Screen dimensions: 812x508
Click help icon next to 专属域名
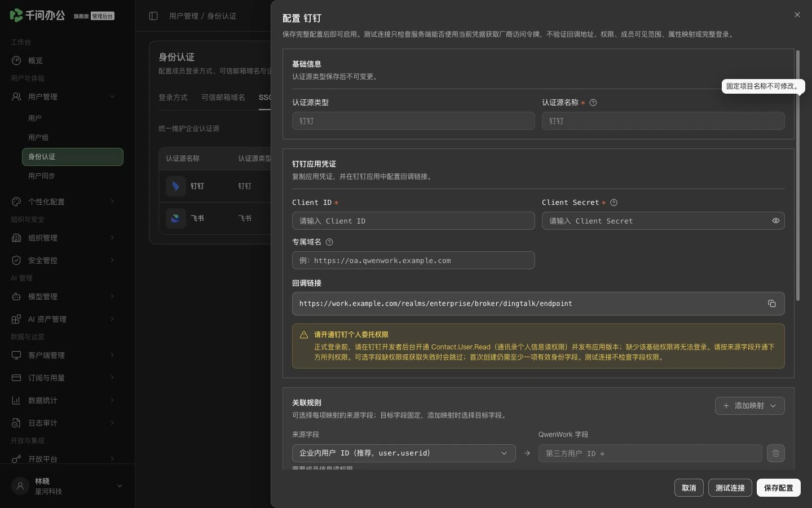[x=329, y=242]
